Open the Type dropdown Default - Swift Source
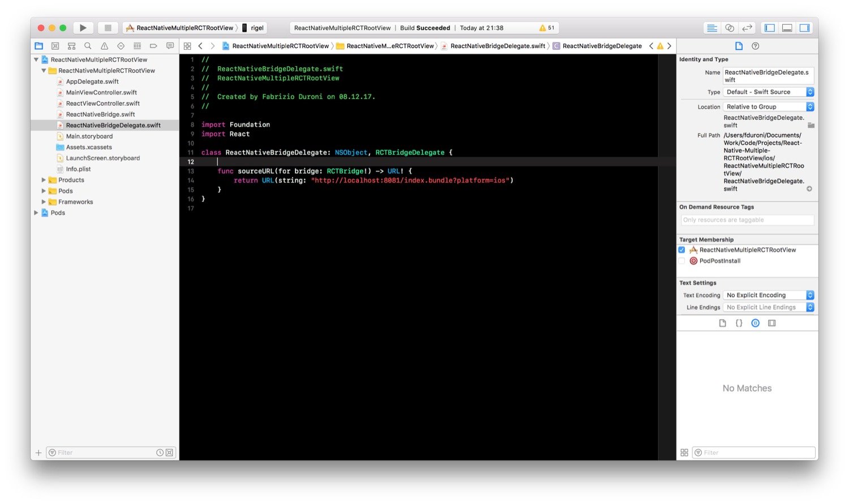 [768, 92]
